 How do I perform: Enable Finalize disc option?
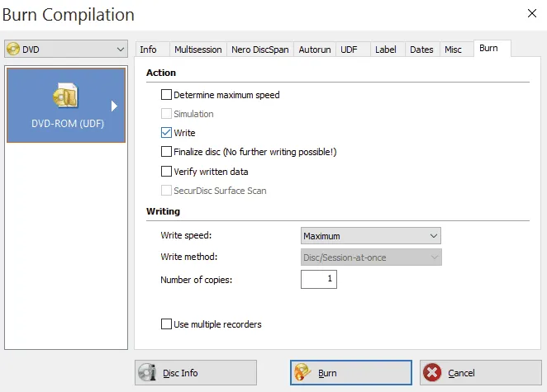click(166, 152)
